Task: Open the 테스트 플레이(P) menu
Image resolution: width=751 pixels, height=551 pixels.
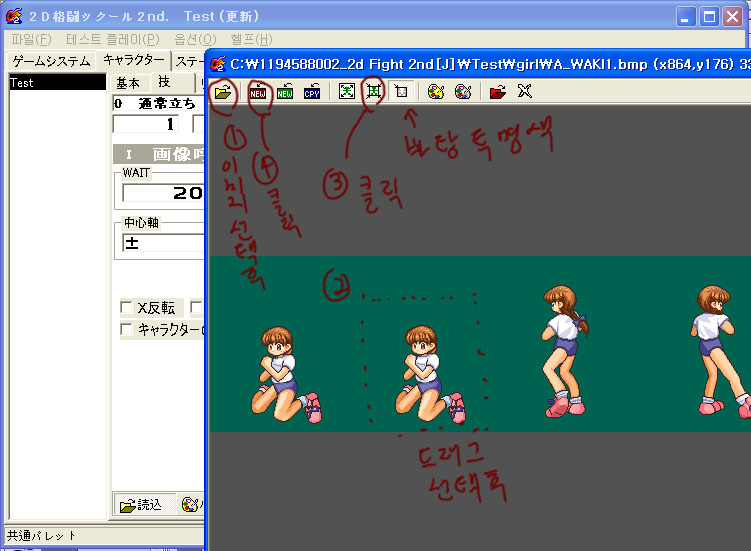Action: [x=113, y=39]
